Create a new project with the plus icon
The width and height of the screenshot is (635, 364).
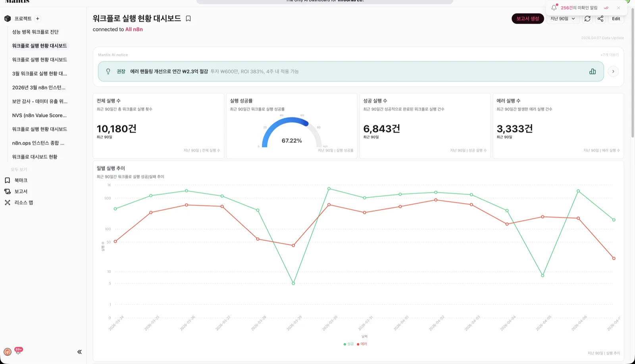[37, 18]
